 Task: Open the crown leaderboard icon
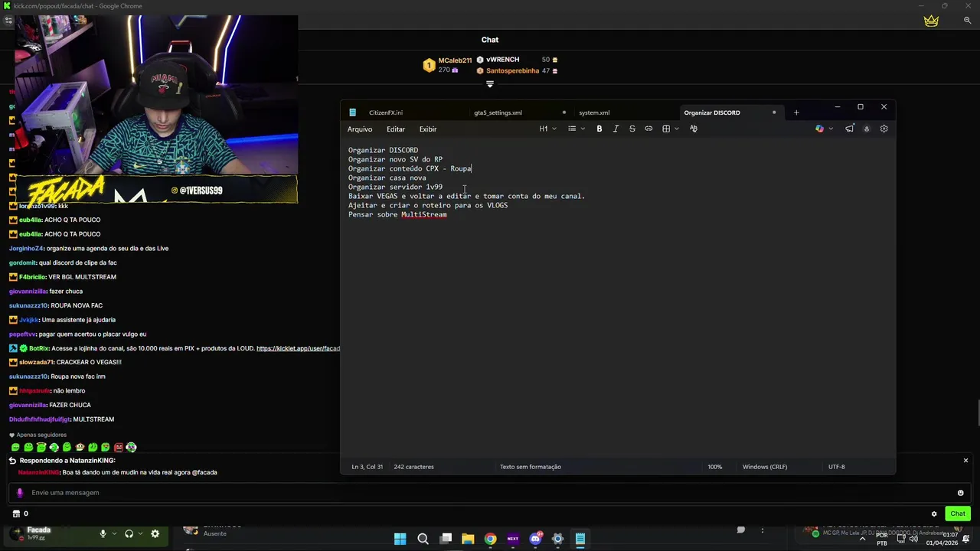tap(931, 21)
